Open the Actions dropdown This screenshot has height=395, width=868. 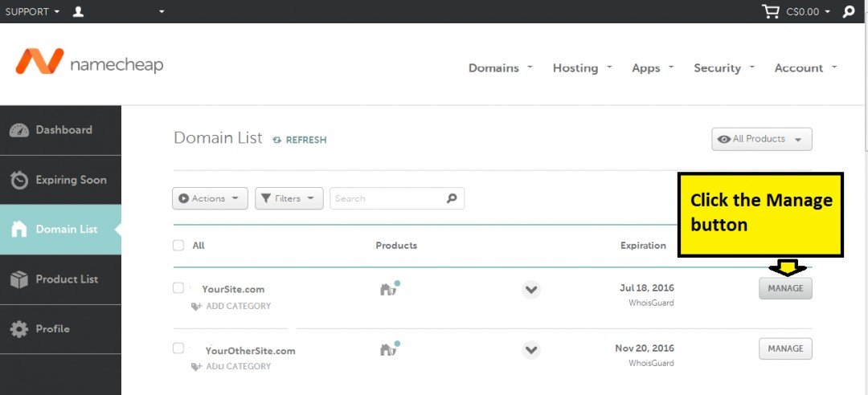[x=209, y=198]
